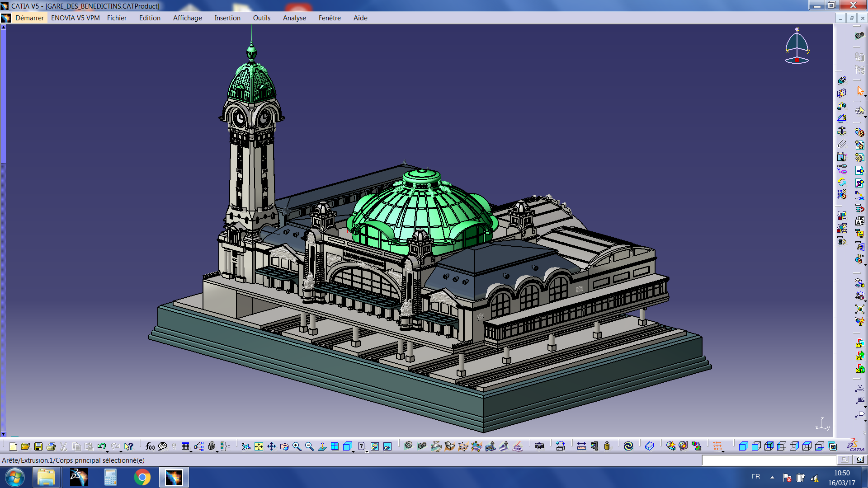Click the Undo arrow icon

(101, 446)
